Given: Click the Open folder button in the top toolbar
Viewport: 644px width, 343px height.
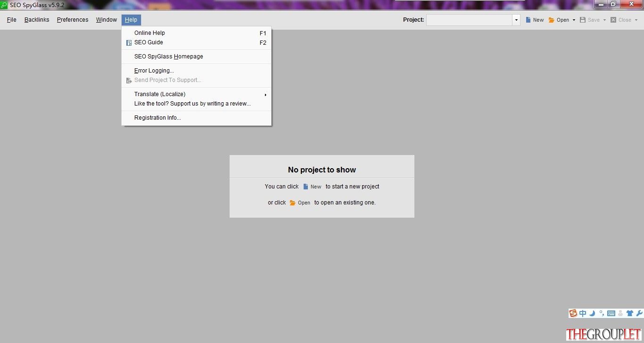Looking at the screenshot, I should (559, 20).
